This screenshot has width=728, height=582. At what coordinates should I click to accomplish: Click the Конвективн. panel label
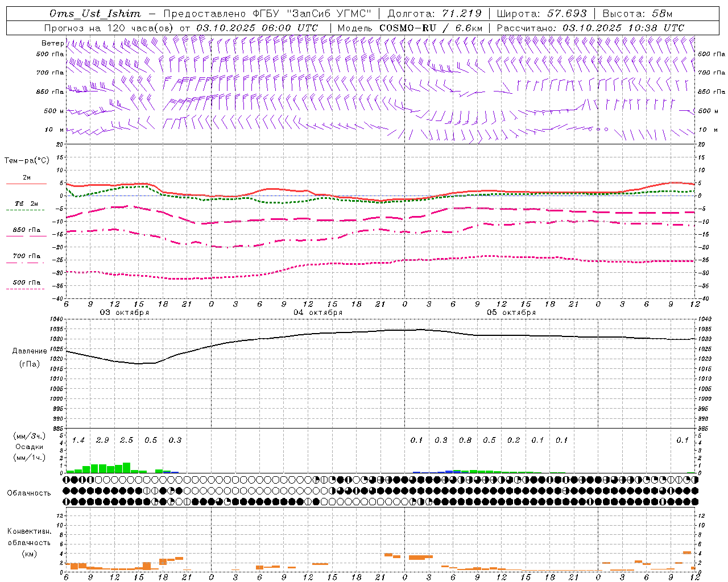pos(29,531)
